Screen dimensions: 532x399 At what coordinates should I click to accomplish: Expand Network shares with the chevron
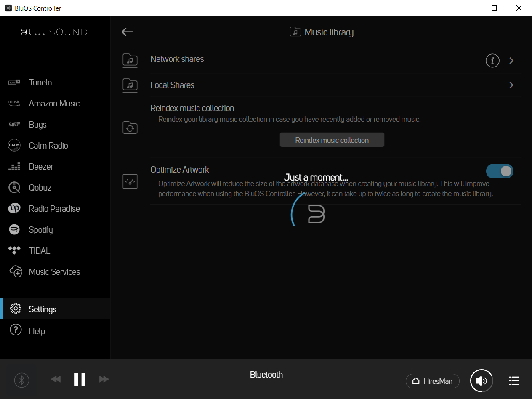(x=511, y=61)
